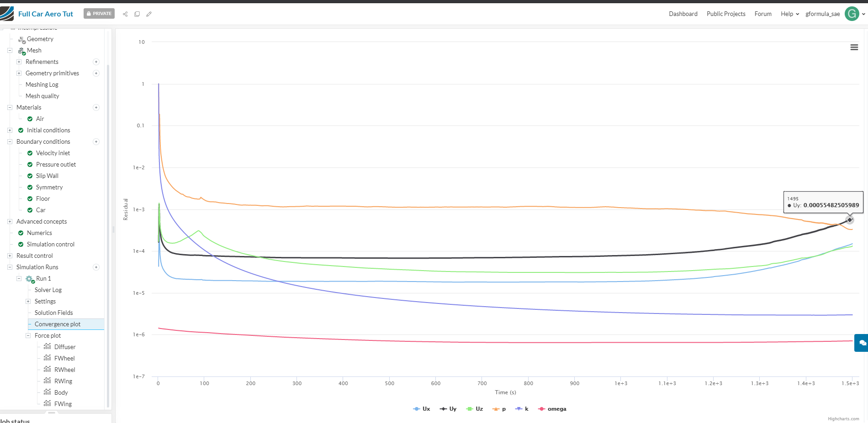
Task: Add a geometry primitive with plus icon
Action: (96, 73)
